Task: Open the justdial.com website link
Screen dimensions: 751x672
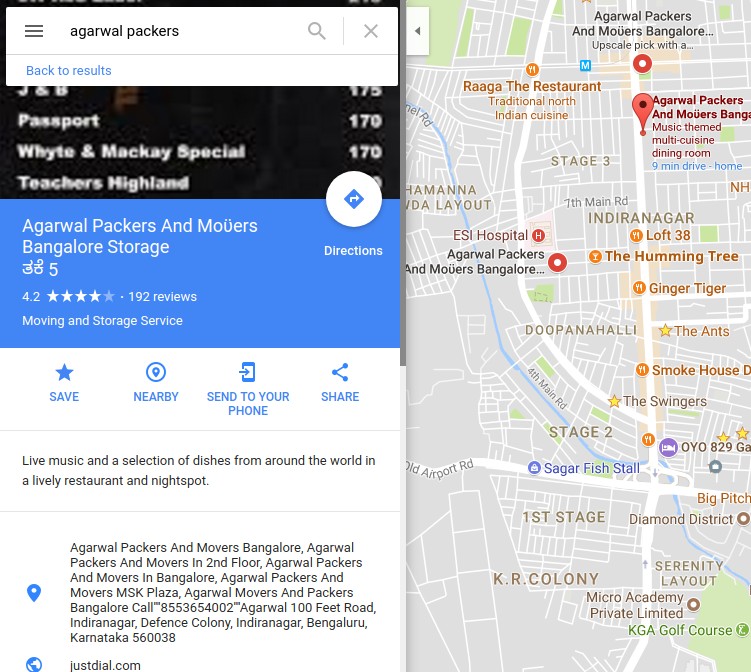Action: click(105, 665)
